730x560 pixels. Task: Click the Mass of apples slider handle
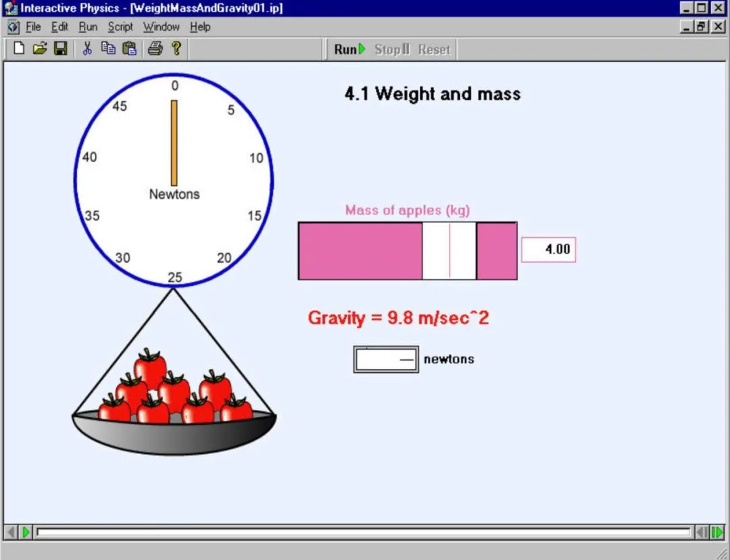(449, 251)
